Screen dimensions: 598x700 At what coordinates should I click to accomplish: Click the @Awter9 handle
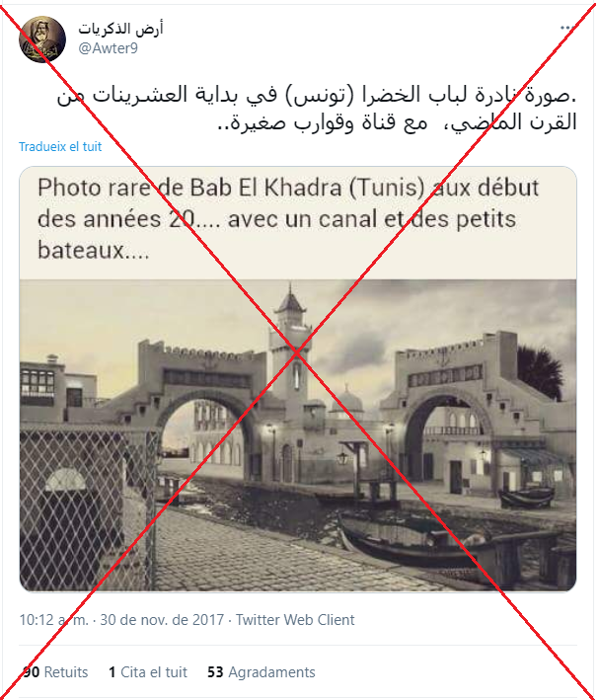click(108, 48)
